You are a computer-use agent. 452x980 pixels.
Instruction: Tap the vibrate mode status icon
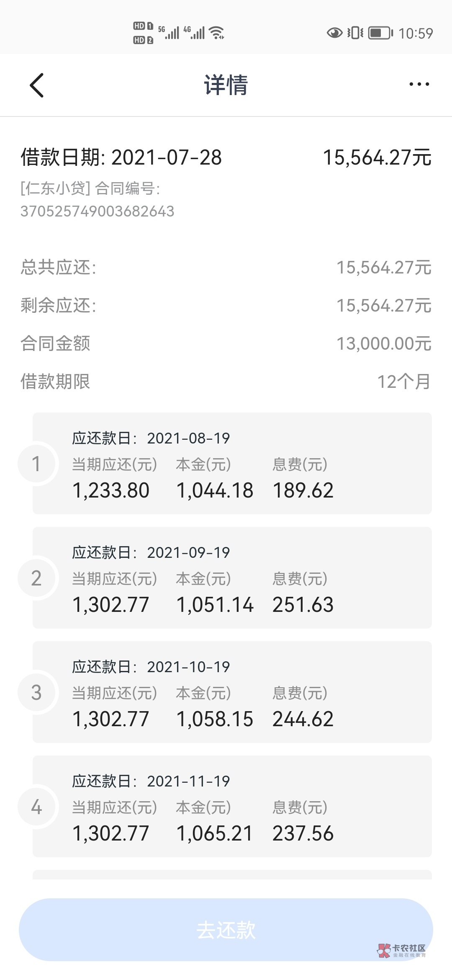pyautogui.click(x=355, y=33)
